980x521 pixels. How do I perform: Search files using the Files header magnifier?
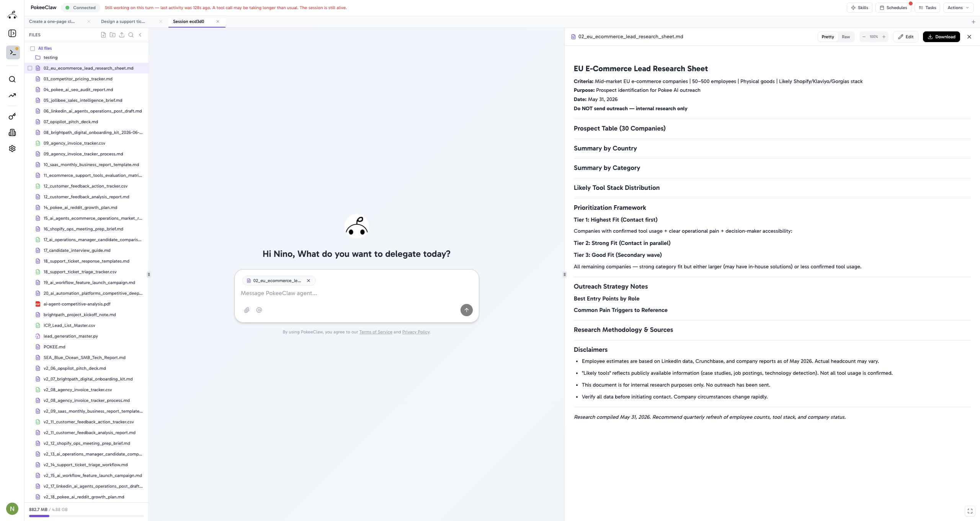[131, 35]
